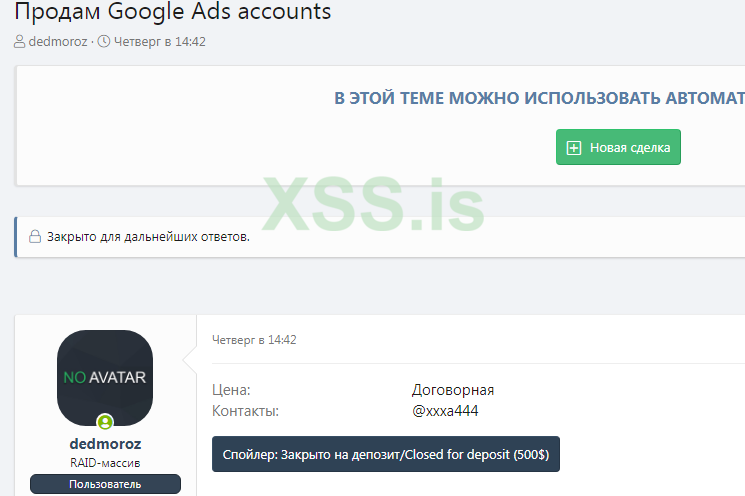Click the RAID-массив user title
This screenshot has width=745, height=496.
click(x=105, y=463)
